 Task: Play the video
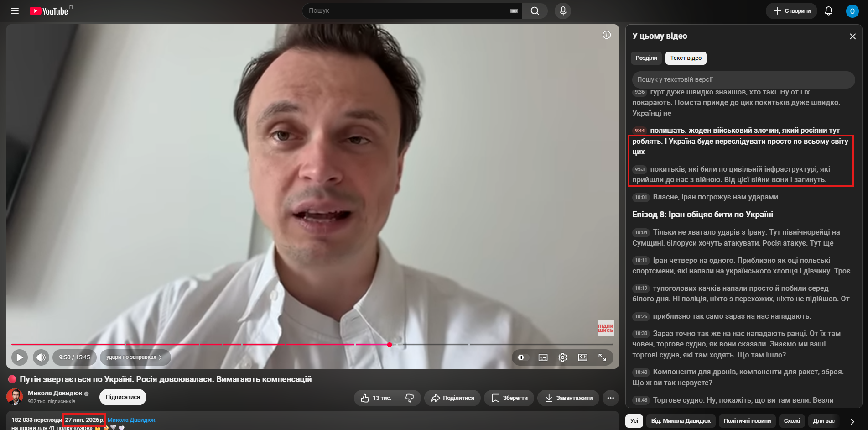point(20,357)
